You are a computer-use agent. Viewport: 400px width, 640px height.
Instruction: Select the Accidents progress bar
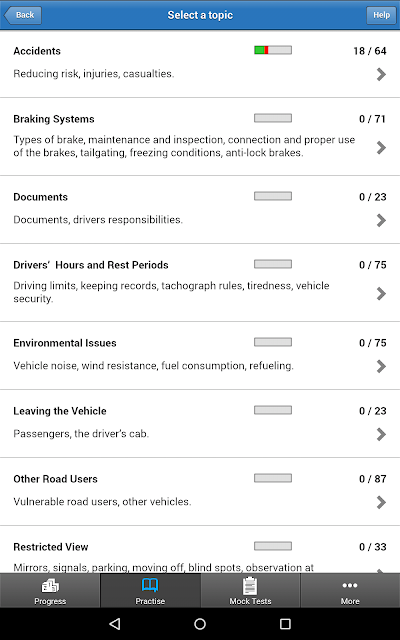[x=273, y=50]
